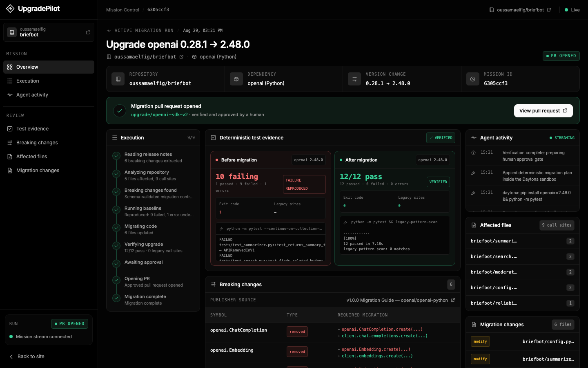Select the briefbot/summari… affected file row
The image size is (588, 368).
[x=522, y=241]
